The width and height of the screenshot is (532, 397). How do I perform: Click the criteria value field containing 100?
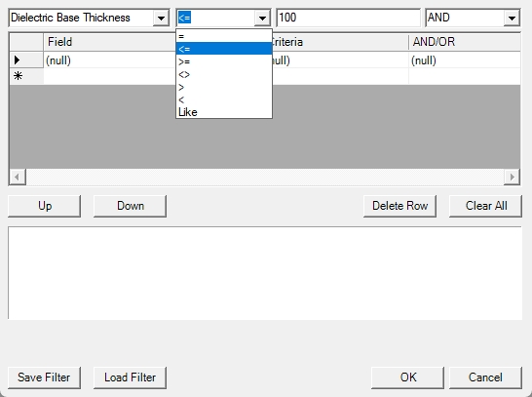click(349, 18)
